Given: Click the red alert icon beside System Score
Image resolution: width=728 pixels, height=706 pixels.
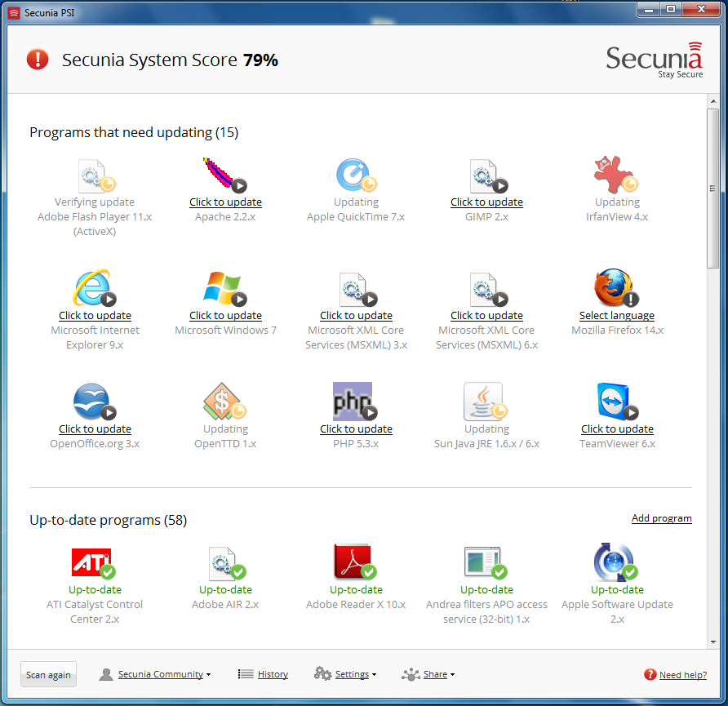Looking at the screenshot, I should [38, 60].
